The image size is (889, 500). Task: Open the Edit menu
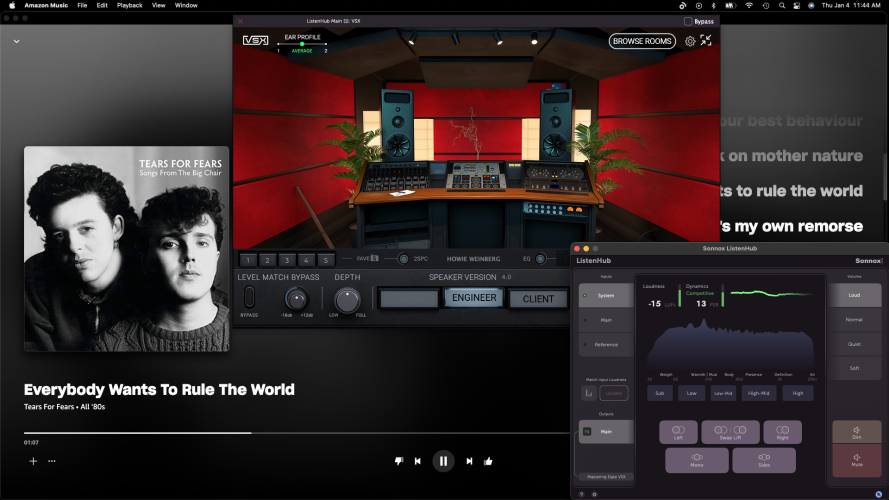[x=102, y=5]
